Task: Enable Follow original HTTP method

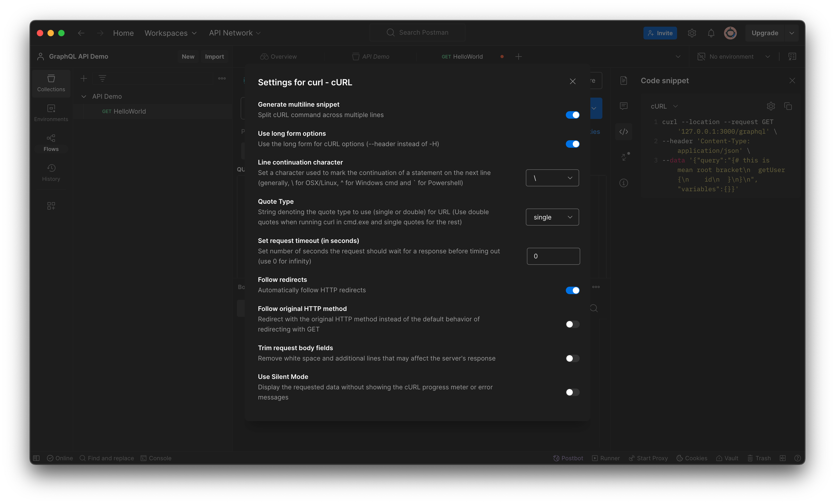Action: (x=572, y=324)
